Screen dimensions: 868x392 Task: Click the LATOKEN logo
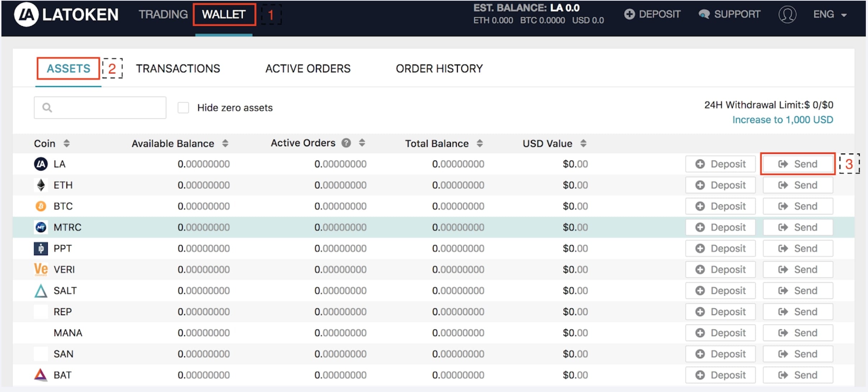[66, 14]
